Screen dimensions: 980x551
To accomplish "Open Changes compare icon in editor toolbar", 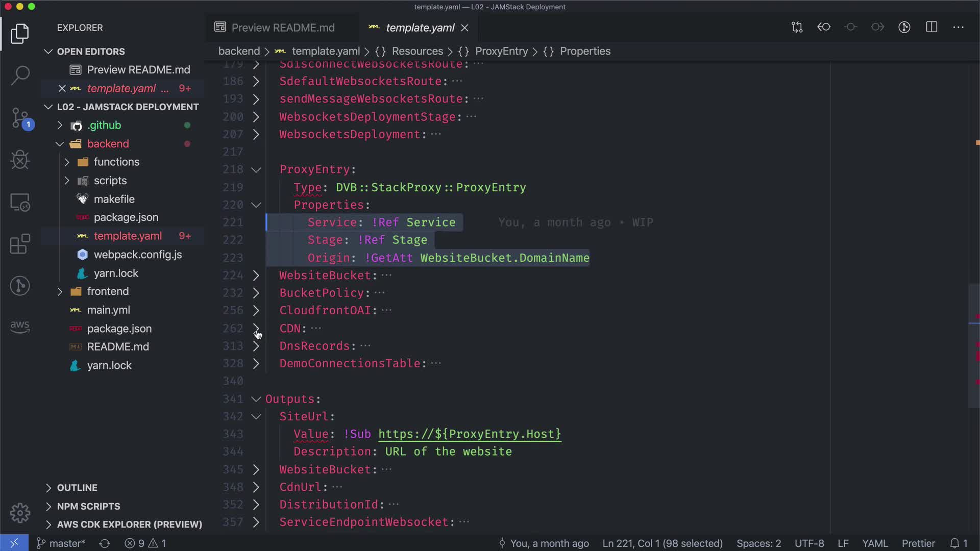I will coord(797,28).
